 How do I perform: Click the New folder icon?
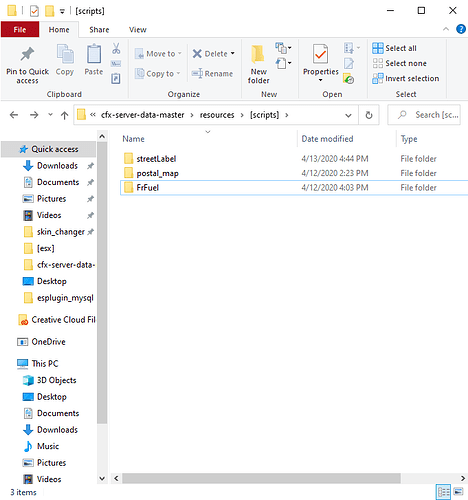click(x=258, y=54)
